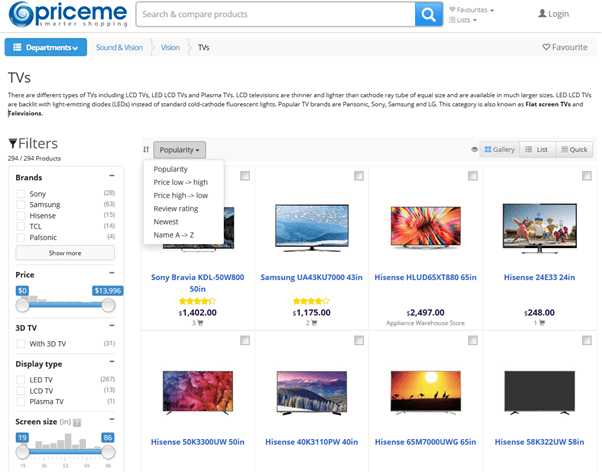Viewport: 602px width, 472px height.
Task: Switch to List view
Action: 538,149
